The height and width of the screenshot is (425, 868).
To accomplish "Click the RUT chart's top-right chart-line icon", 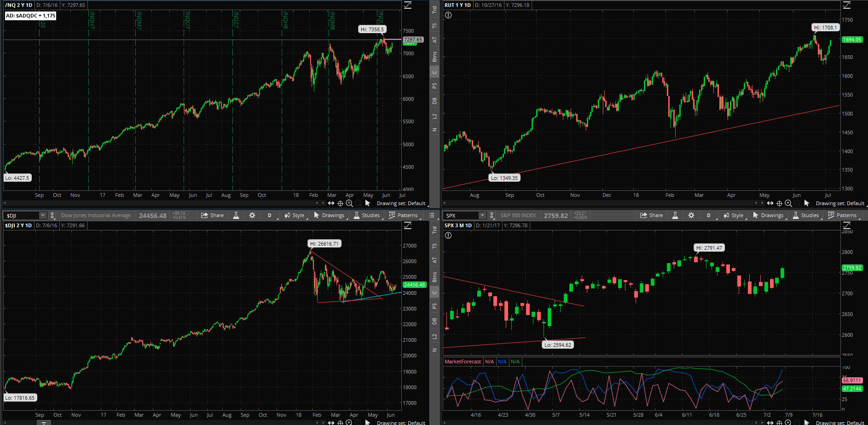I will (847, 5).
